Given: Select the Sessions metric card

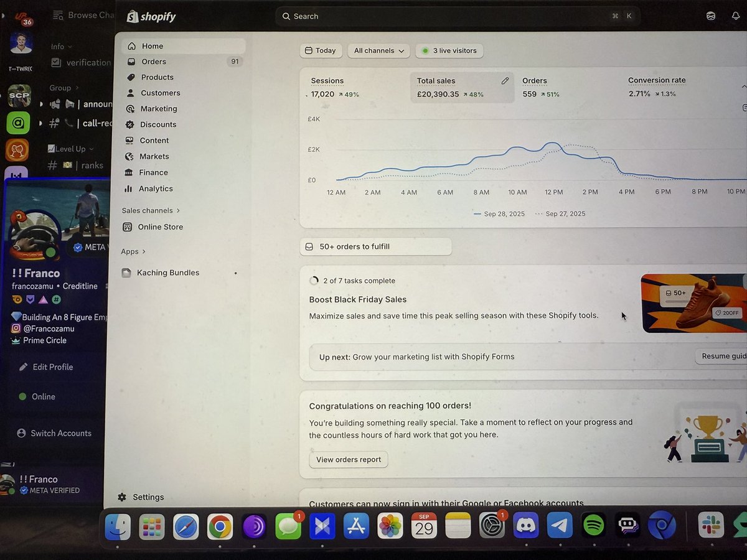Looking at the screenshot, I should (355, 87).
